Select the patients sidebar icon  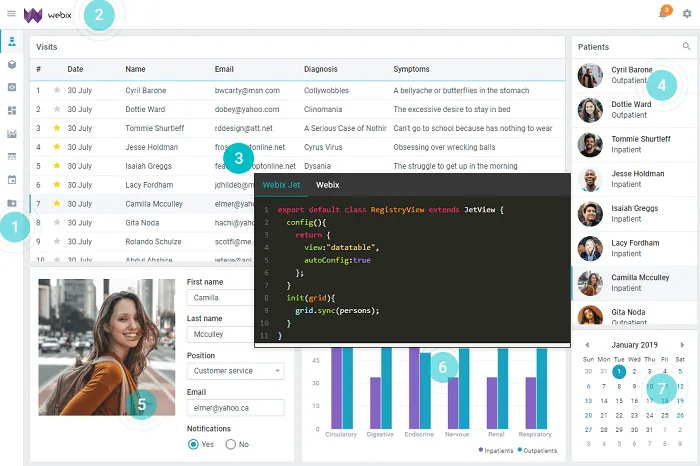pyautogui.click(x=12, y=42)
